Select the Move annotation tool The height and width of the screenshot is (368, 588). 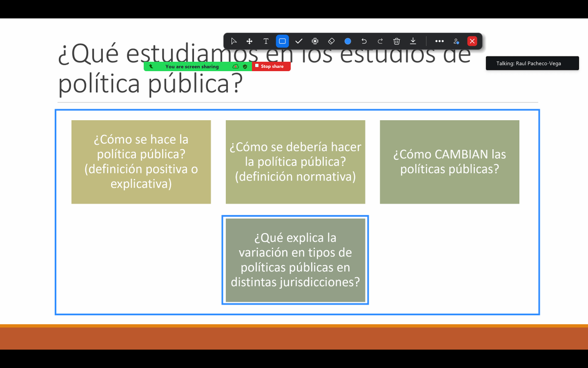pos(249,41)
